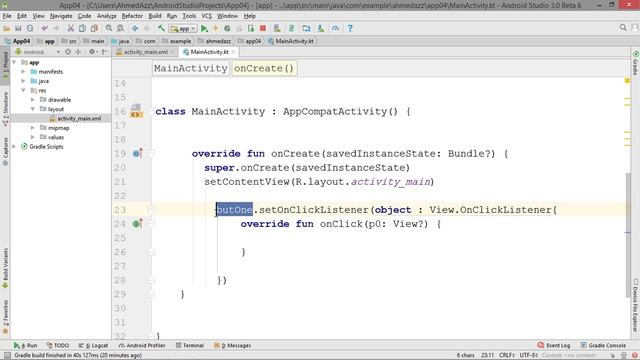The width and height of the screenshot is (640, 360).
Task: Click the Paste icon in toolbar
Action: click(x=94, y=29)
